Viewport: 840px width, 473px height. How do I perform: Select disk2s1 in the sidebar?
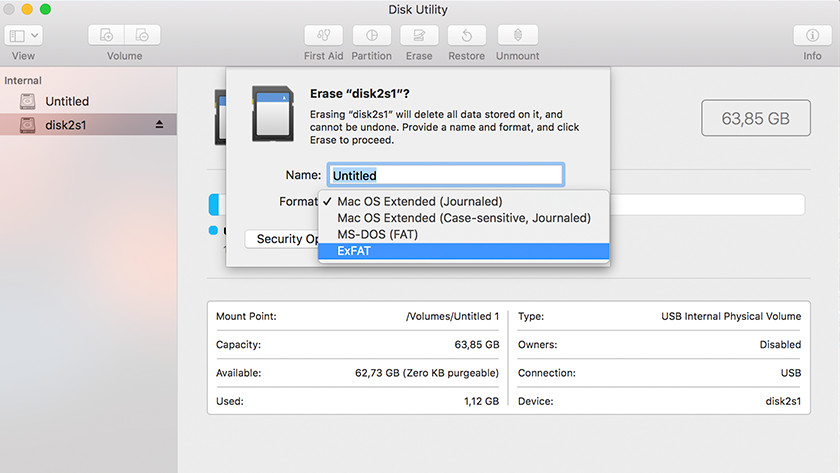(x=66, y=125)
